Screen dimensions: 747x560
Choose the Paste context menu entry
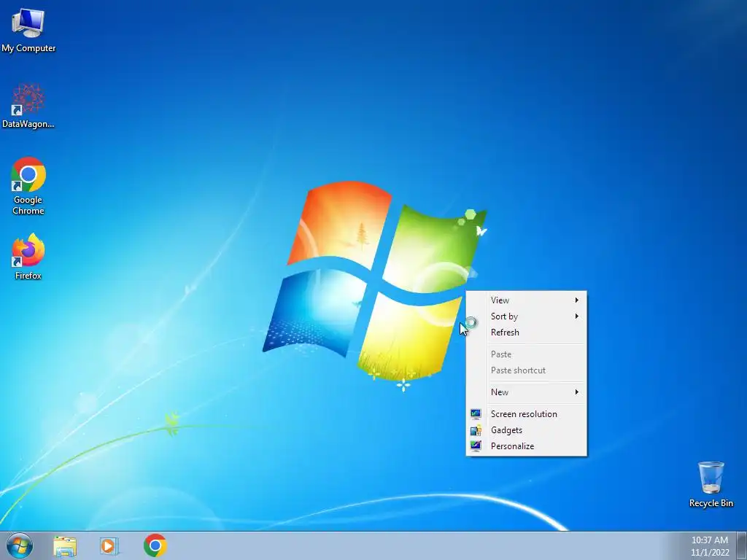(526, 354)
